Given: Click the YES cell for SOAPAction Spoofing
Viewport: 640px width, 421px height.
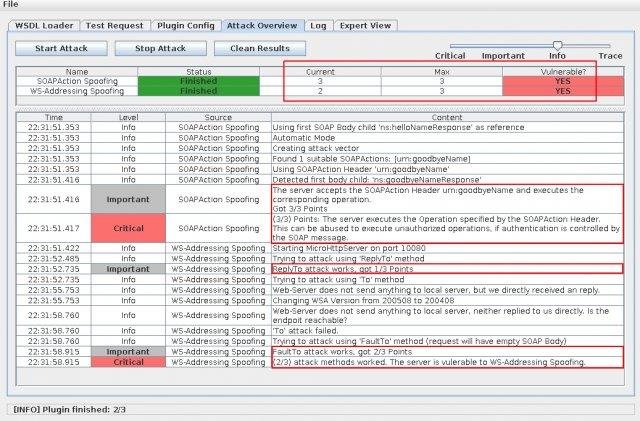Looking at the screenshot, I should pyautogui.click(x=563, y=81).
